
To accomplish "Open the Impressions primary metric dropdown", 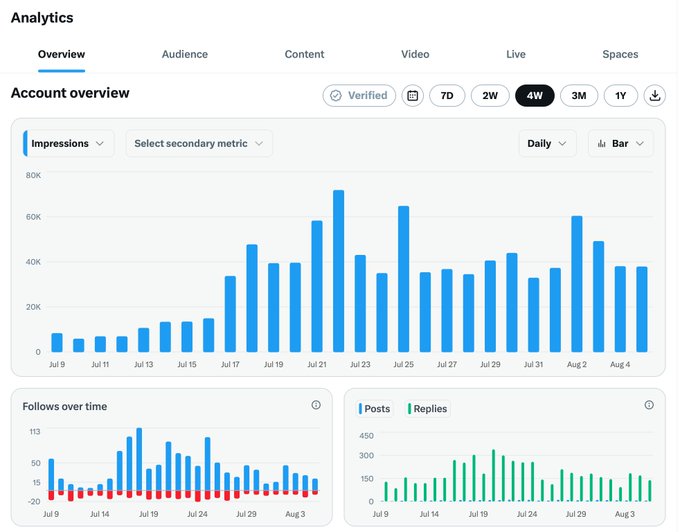I will tap(69, 144).
